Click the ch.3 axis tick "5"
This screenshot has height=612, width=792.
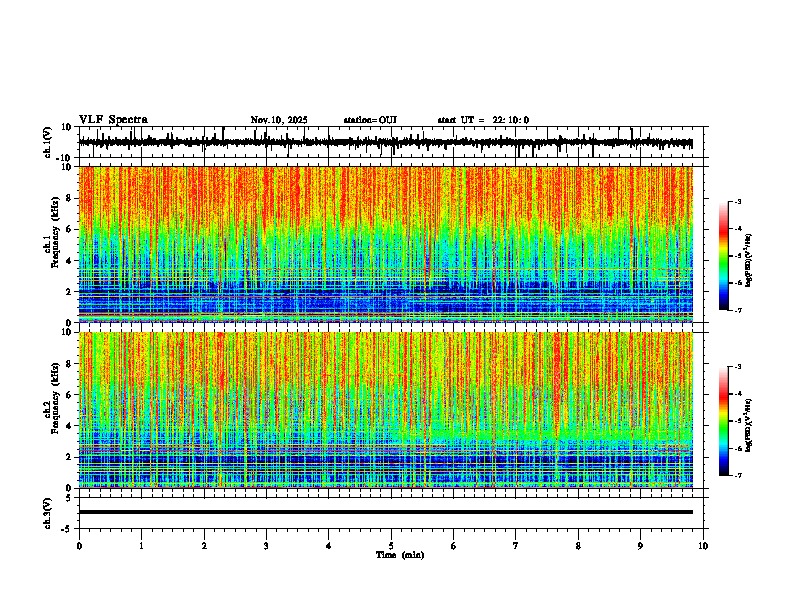pos(69,498)
